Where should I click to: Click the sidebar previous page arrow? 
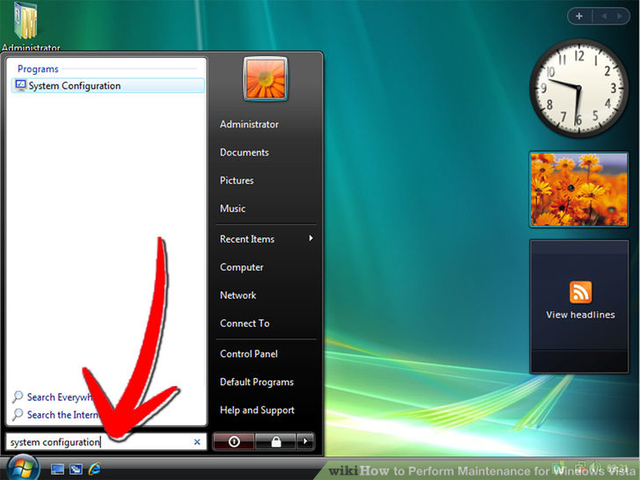(604, 16)
